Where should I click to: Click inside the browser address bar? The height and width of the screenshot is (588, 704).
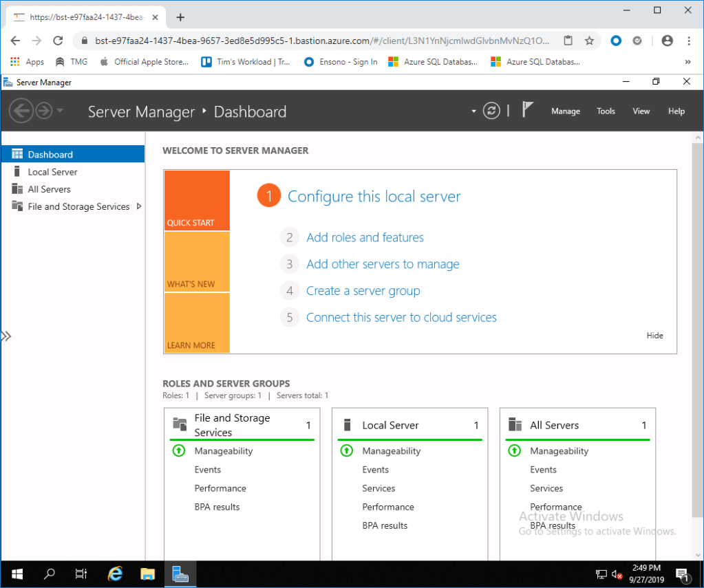(310, 41)
